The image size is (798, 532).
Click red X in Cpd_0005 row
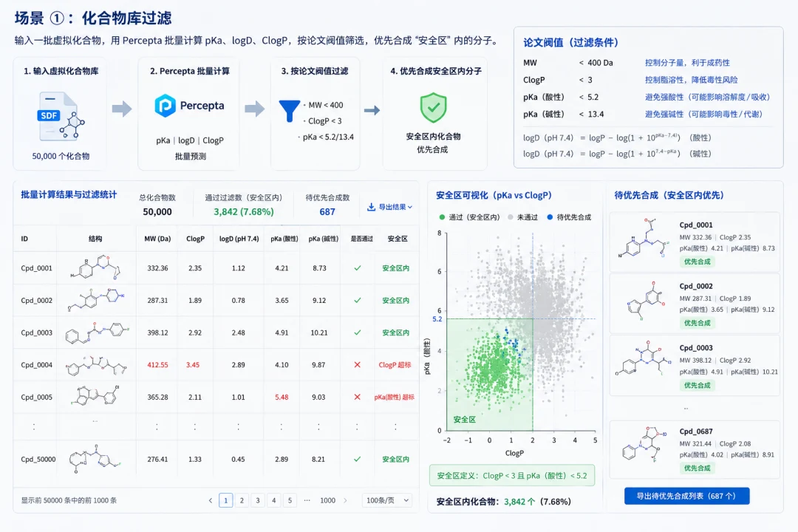(x=358, y=397)
